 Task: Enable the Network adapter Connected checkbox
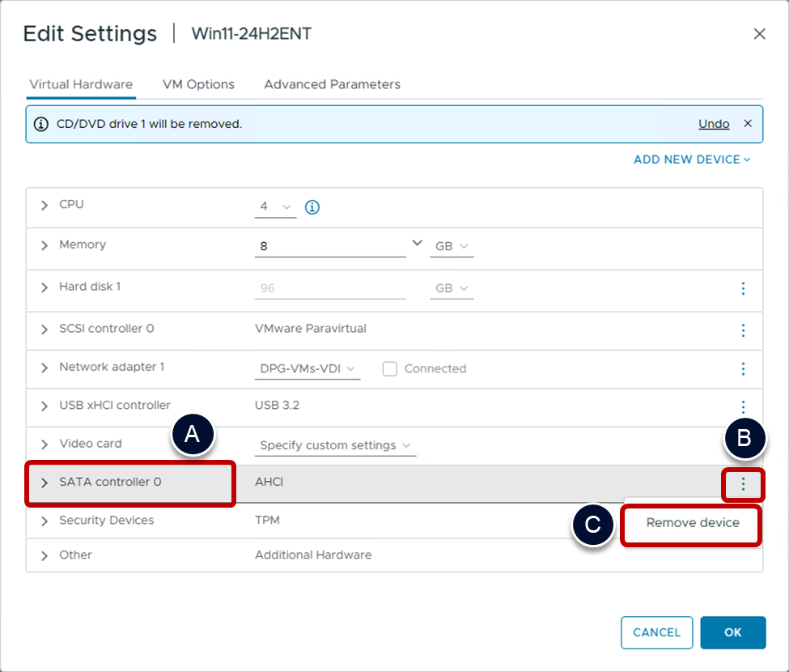coord(390,368)
